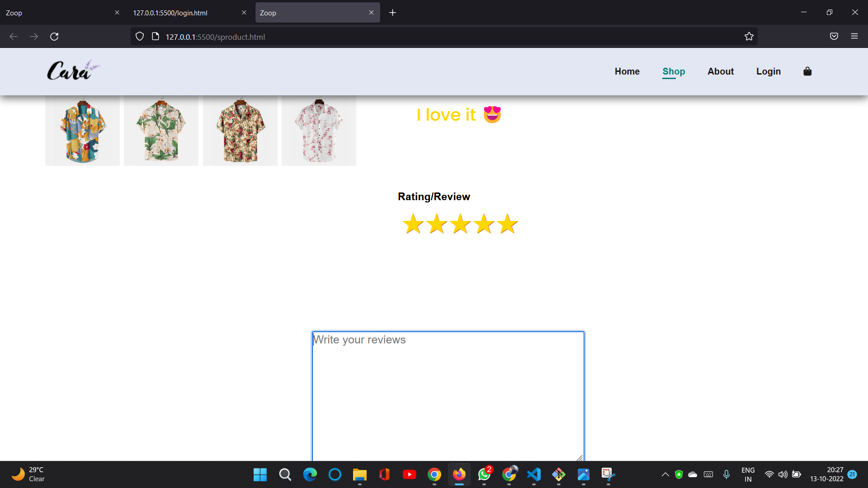The width and height of the screenshot is (868, 488).
Task: Select the third rating star
Action: [x=460, y=224]
